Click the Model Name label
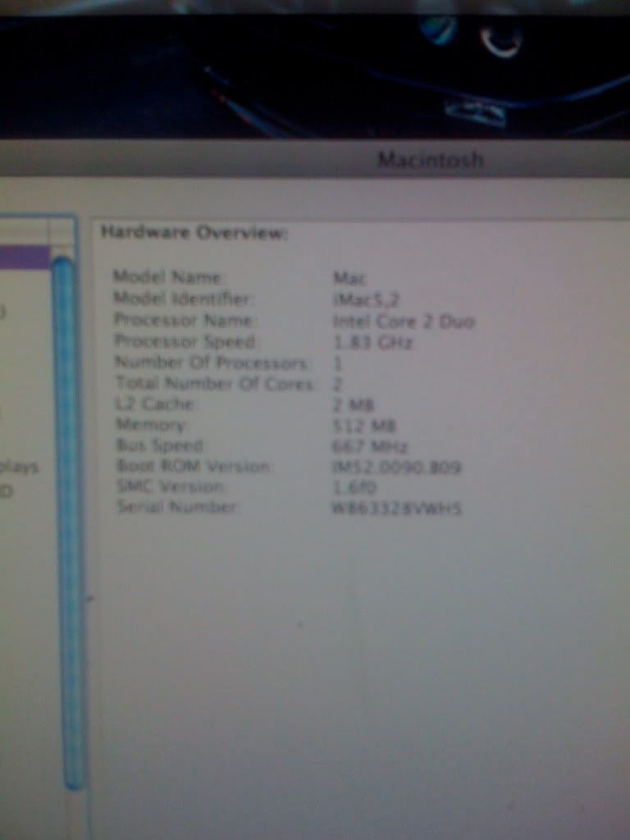This screenshot has height=840, width=630. coord(168,277)
